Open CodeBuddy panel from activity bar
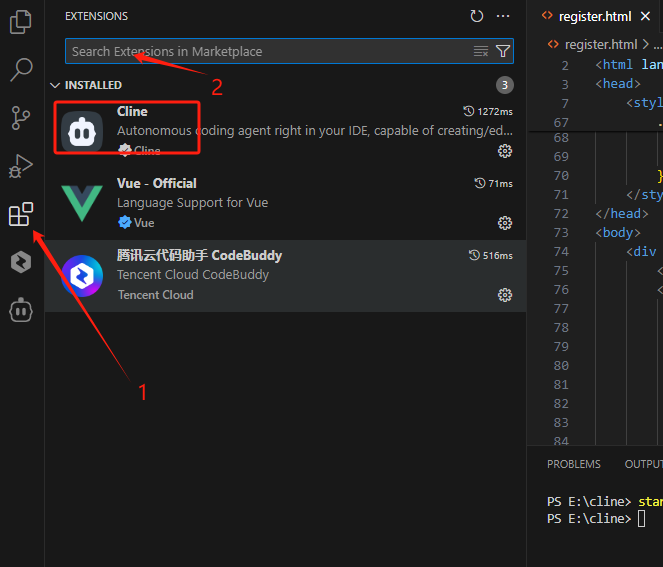The width and height of the screenshot is (663, 567). click(20, 262)
